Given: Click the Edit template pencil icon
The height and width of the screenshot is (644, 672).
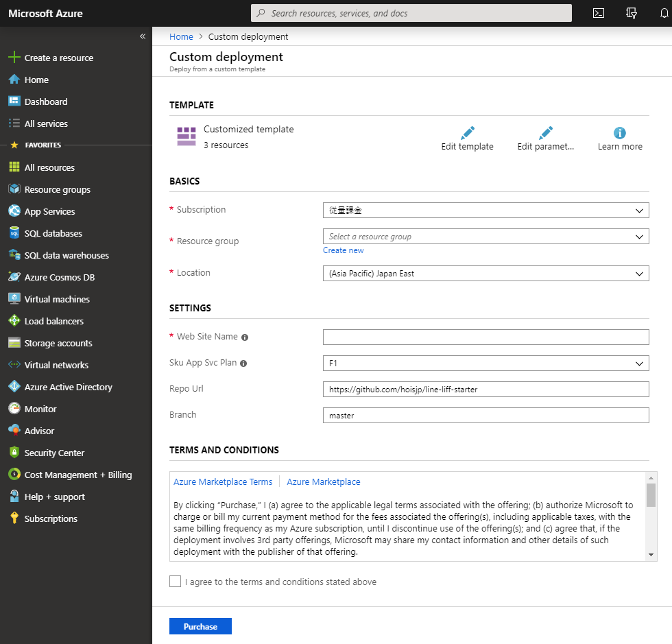Looking at the screenshot, I should coord(468,133).
